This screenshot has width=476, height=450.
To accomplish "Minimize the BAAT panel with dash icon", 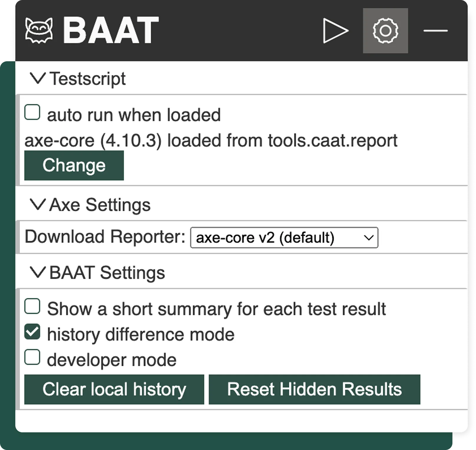I will (x=435, y=31).
